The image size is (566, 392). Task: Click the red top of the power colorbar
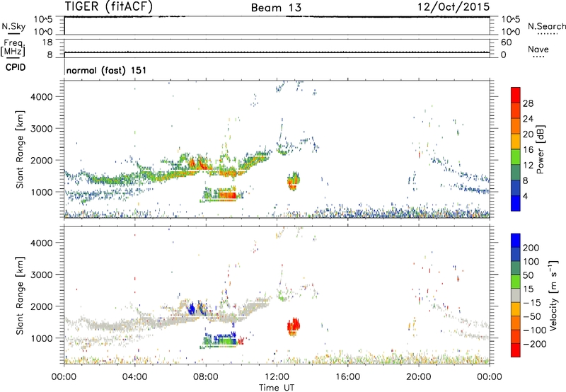[x=516, y=95]
